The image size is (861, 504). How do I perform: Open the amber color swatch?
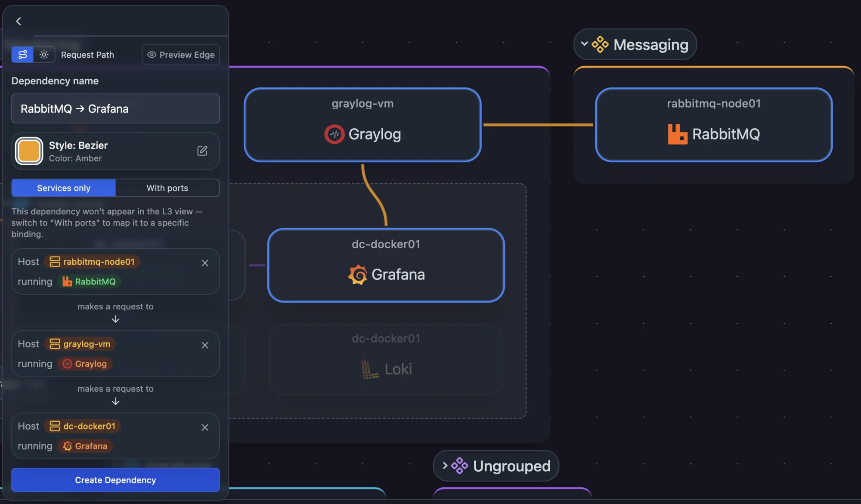[x=29, y=151]
